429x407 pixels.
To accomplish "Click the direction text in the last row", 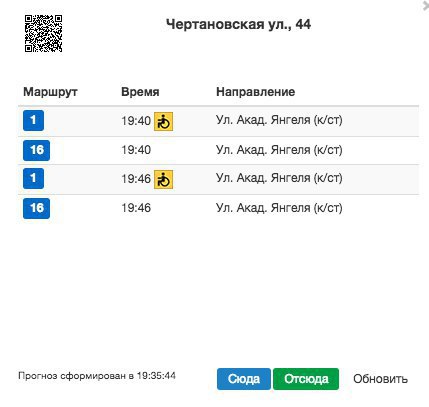I will click(x=279, y=208).
